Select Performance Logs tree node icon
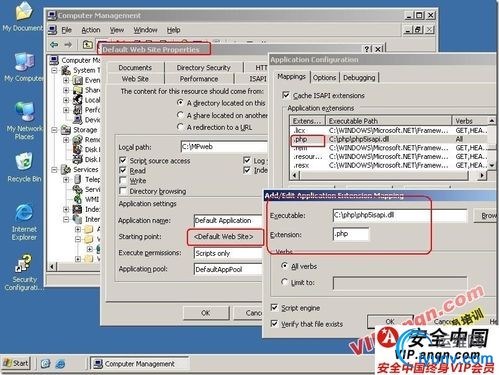The image size is (499, 375). [x=78, y=110]
